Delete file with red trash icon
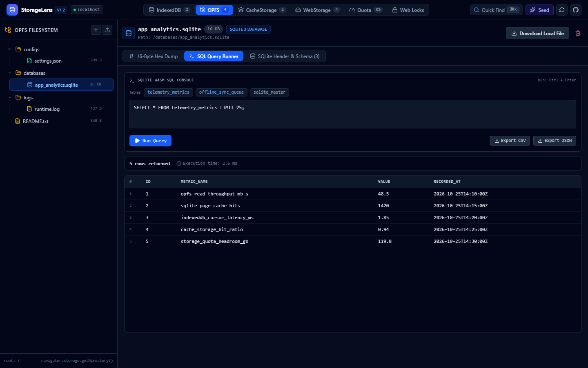 [578, 33]
